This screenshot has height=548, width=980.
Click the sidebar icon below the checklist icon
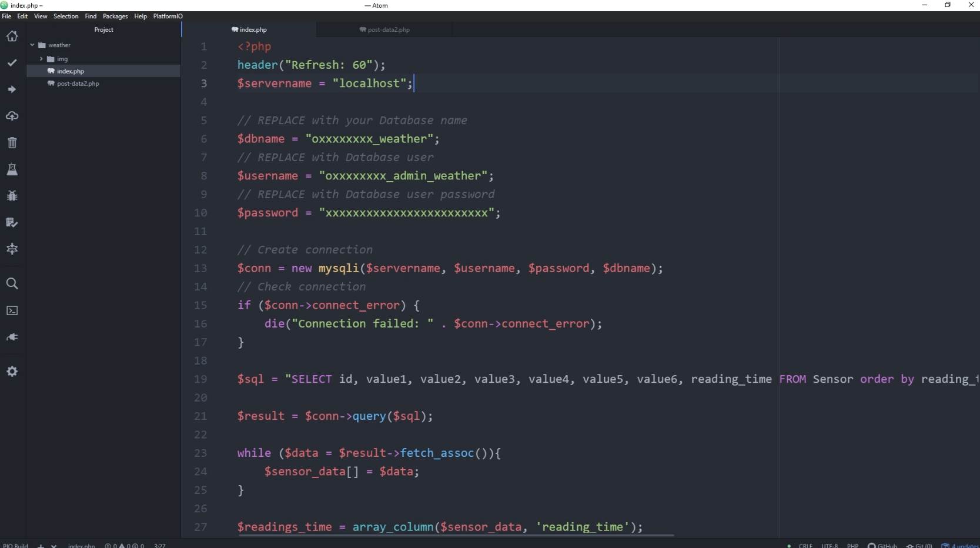point(12,249)
